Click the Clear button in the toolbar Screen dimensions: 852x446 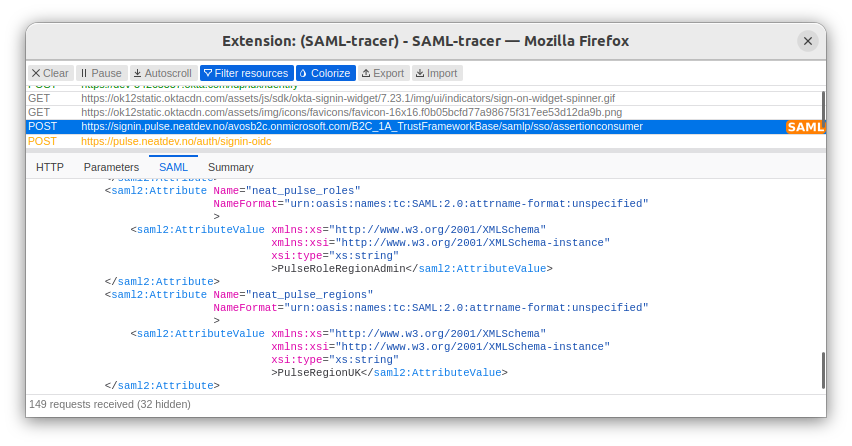pos(50,73)
